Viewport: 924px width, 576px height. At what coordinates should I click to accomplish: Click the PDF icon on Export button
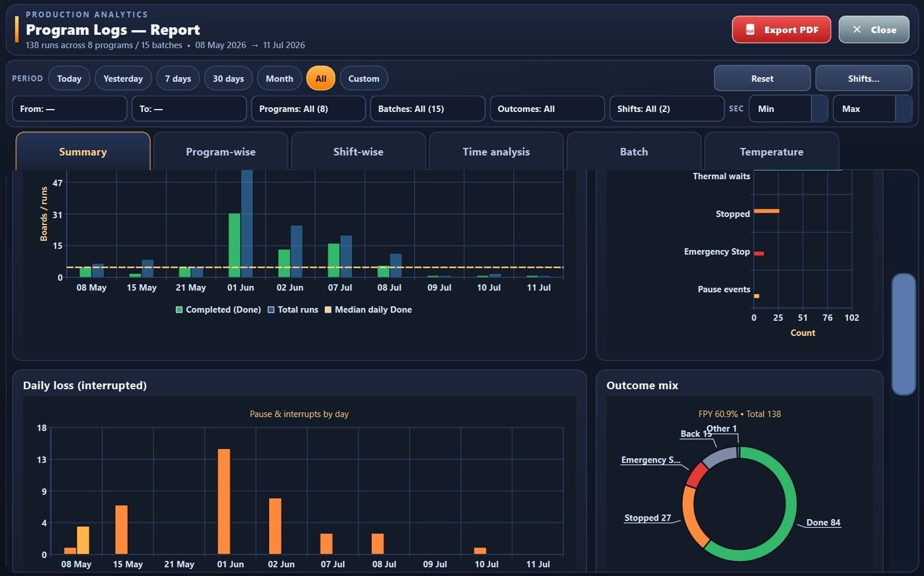pos(750,30)
